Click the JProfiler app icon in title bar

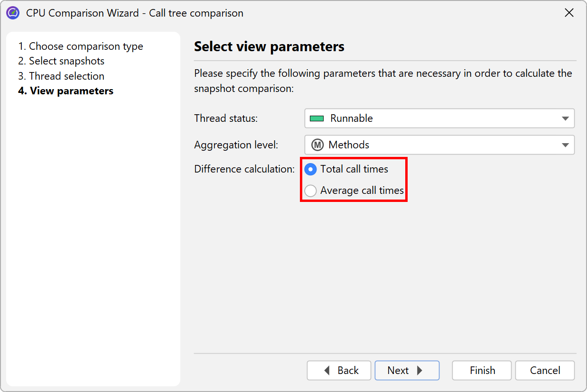13,13
